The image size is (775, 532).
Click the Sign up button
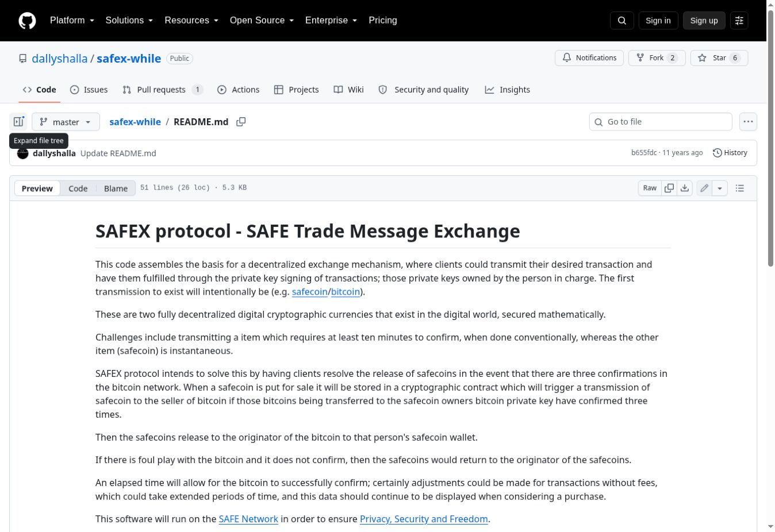click(x=704, y=21)
